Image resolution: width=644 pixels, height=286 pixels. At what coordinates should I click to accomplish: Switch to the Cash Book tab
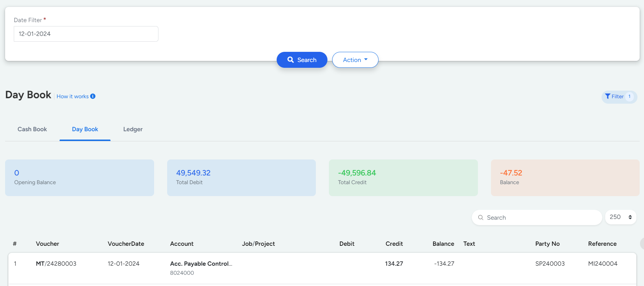[32, 129]
